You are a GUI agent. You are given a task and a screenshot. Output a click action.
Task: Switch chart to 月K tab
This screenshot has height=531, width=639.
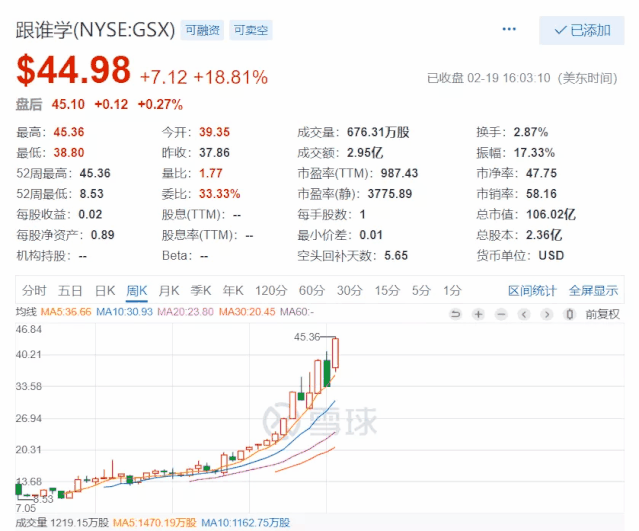pos(169,291)
